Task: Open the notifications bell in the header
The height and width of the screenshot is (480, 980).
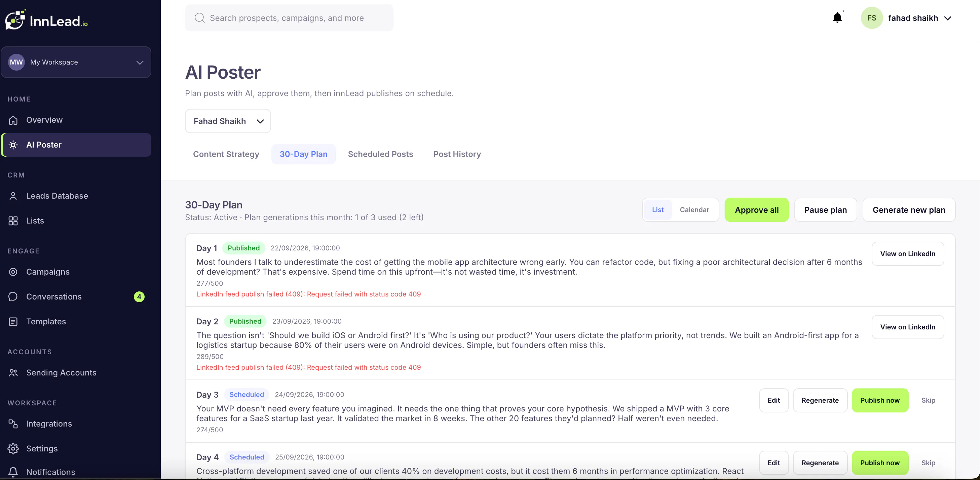Action: coord(837,18)
